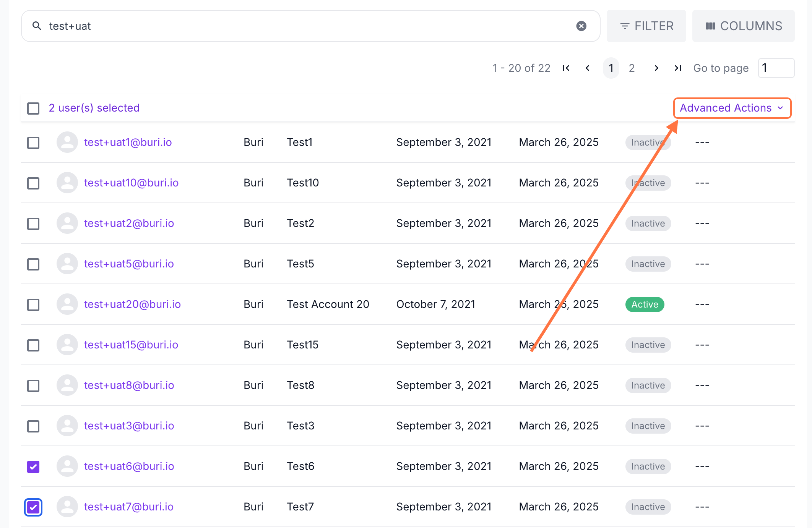Go to next page arrow
812x528 pixels.
[656, 68]
